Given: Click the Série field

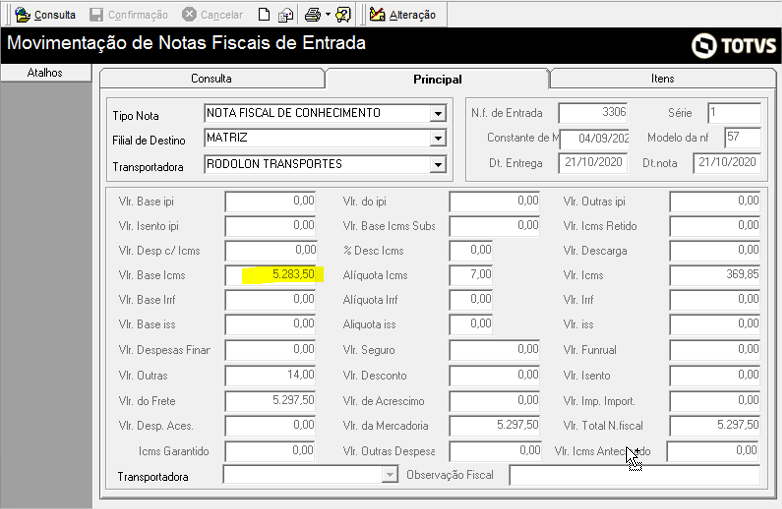Looking at the screenshot, I should (x=734, y=113).
